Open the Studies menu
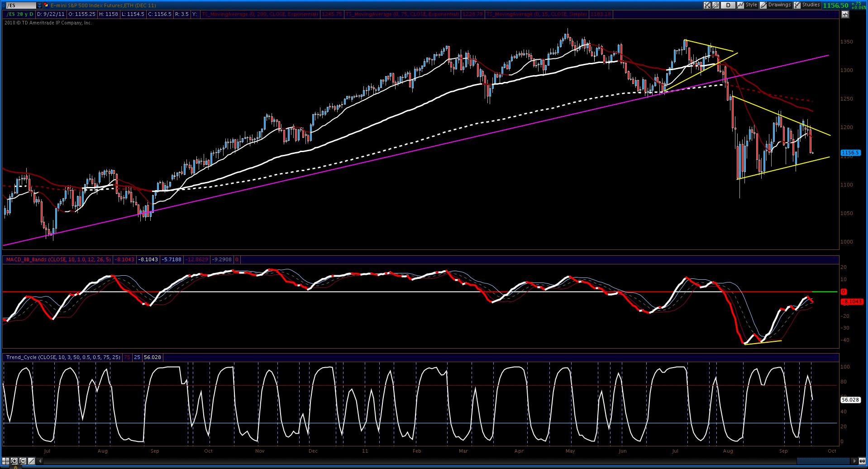868x469 pixels. [807, 5]
